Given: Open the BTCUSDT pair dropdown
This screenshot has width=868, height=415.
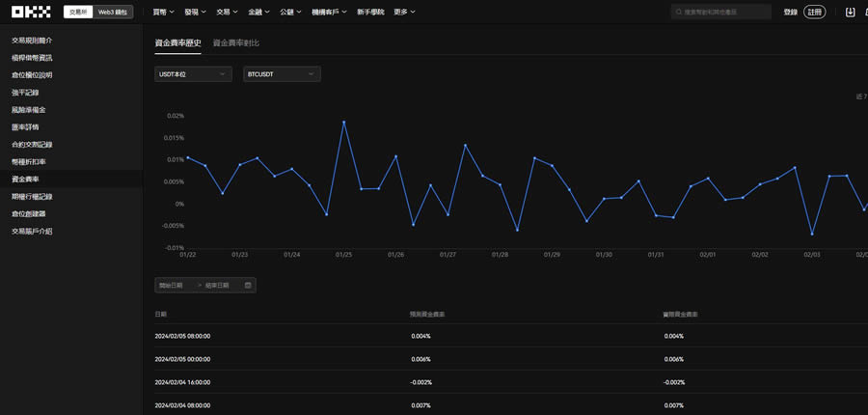Looking at the screenshot, I should [x=282, y=74].
